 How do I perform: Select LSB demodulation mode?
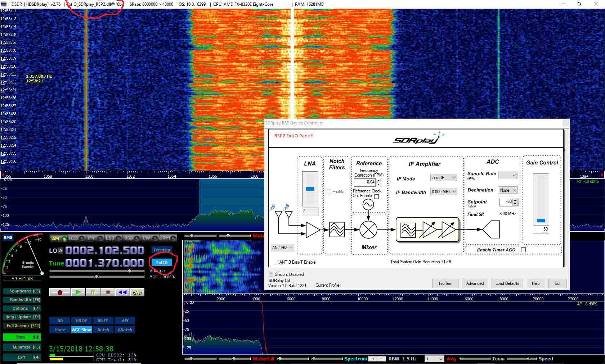tap(113, 238)
